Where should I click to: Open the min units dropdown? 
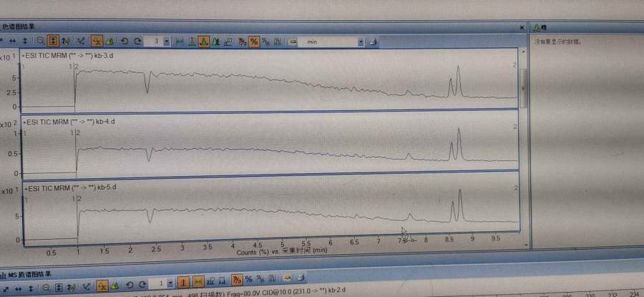point(361,42)
